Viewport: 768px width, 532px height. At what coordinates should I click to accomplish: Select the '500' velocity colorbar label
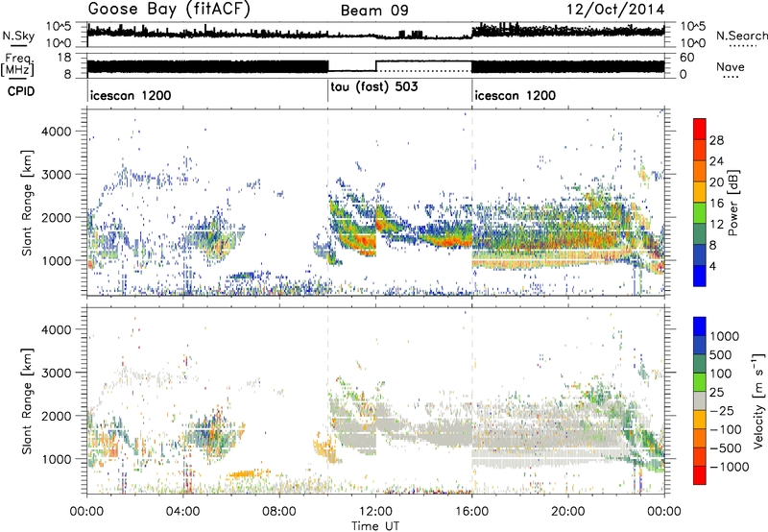[721, 355]
